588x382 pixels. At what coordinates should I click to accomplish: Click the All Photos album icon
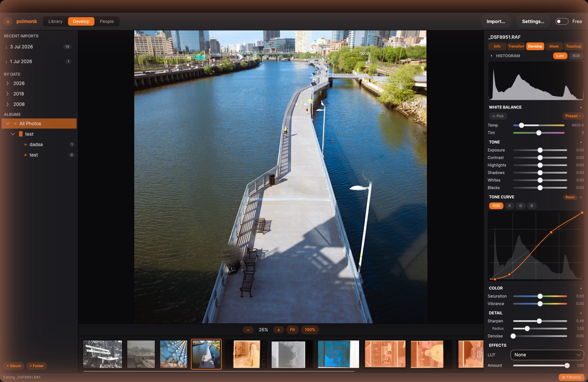[x=15, y=124]
